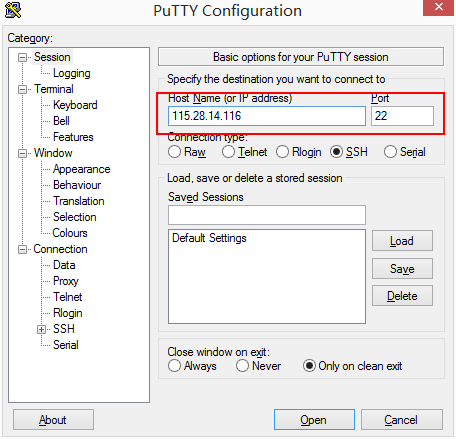Collapse the Connection tree node
This screenshot has height=439, width=456.
tap(22, 249)
